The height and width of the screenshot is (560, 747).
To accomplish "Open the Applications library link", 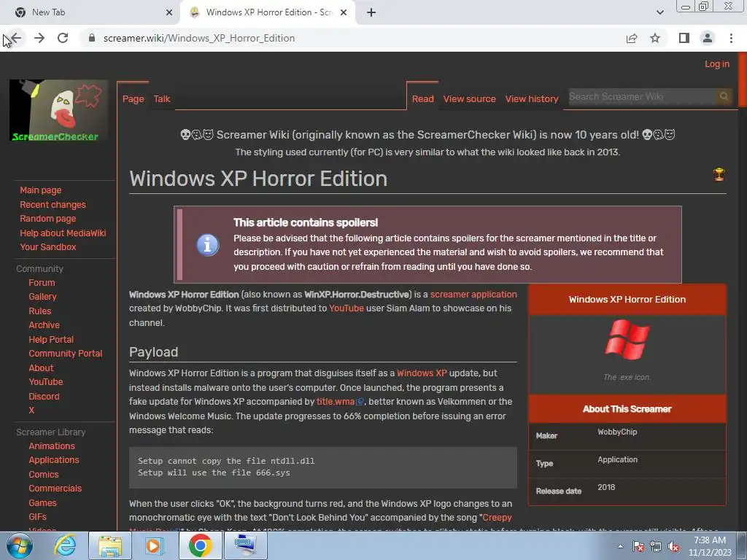I will [x=54, y=460].
